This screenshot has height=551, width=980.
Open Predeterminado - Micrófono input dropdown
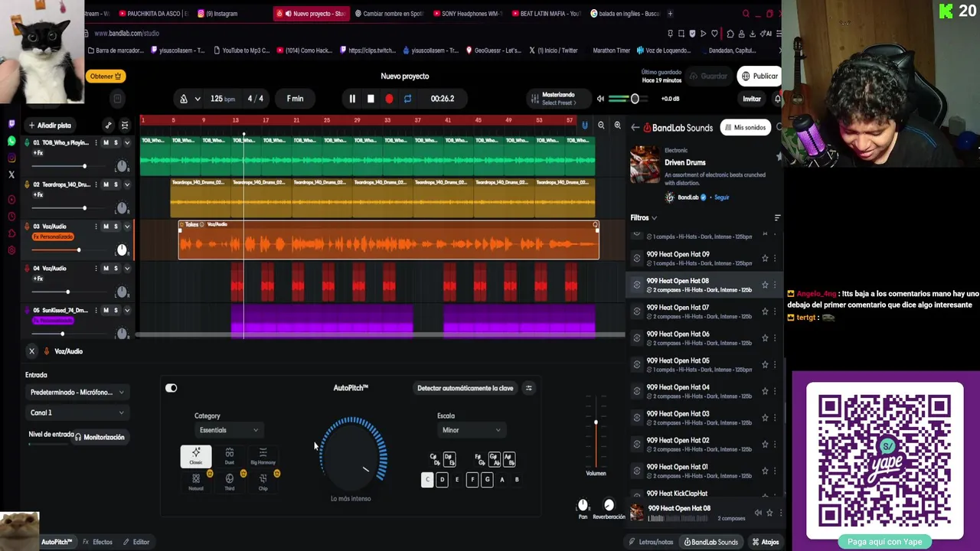point(77,393)
